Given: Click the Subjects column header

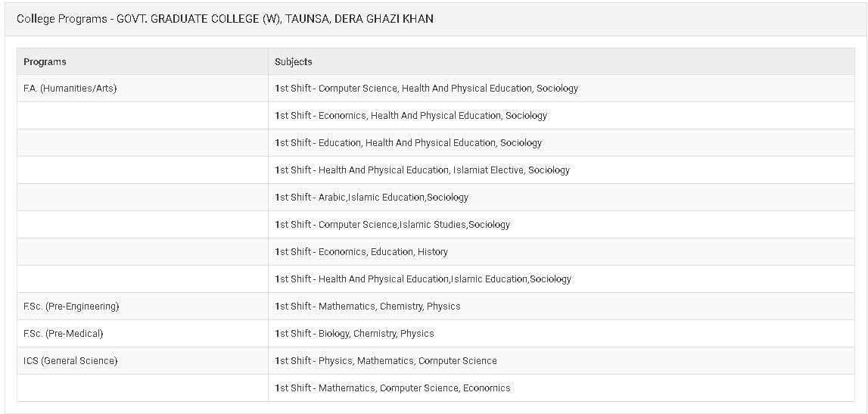Looking at the screenshot, I should [294, 62].
